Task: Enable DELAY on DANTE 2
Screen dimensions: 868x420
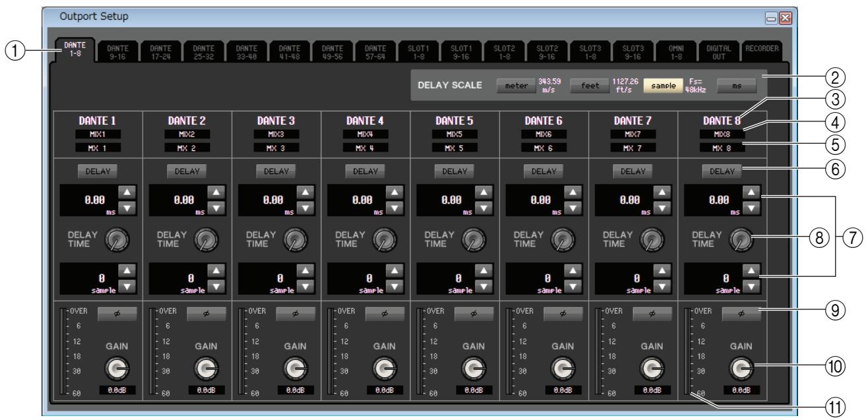Action: (187, 171)
